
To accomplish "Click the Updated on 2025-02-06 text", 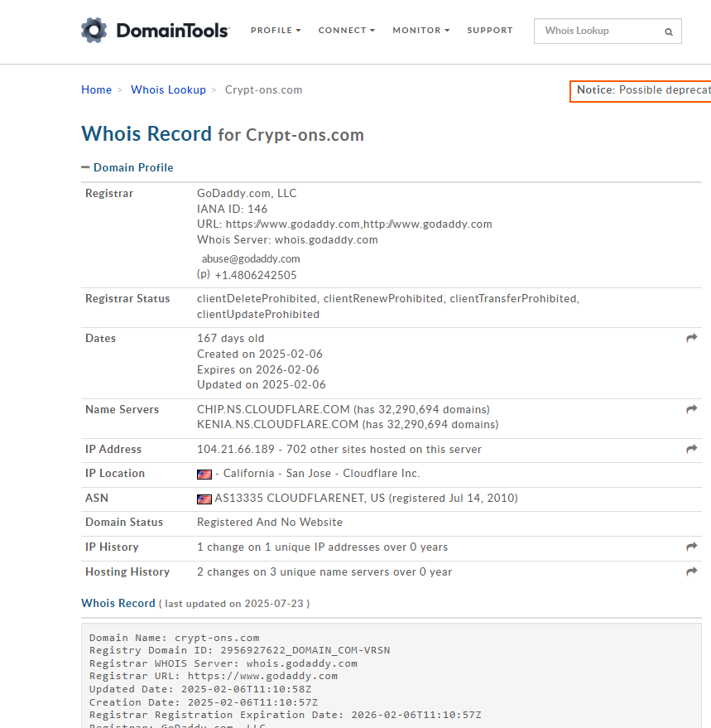I will (262, 385).
